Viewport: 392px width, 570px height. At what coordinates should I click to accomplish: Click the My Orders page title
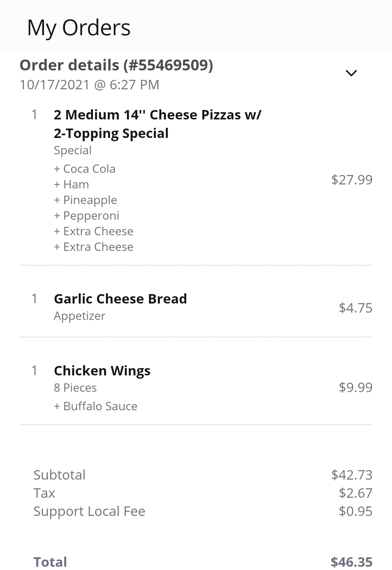click(x=79, y=28)
